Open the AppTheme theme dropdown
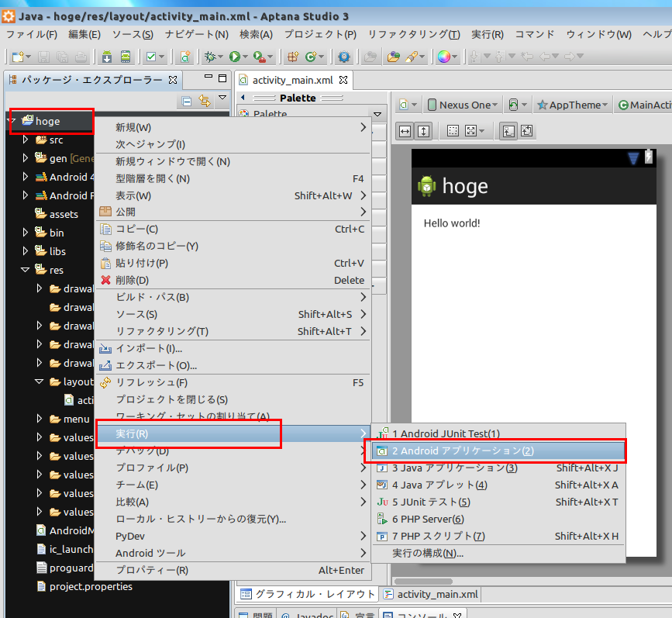The width and height of the screenshot is (672, 618). coord(572,105)
